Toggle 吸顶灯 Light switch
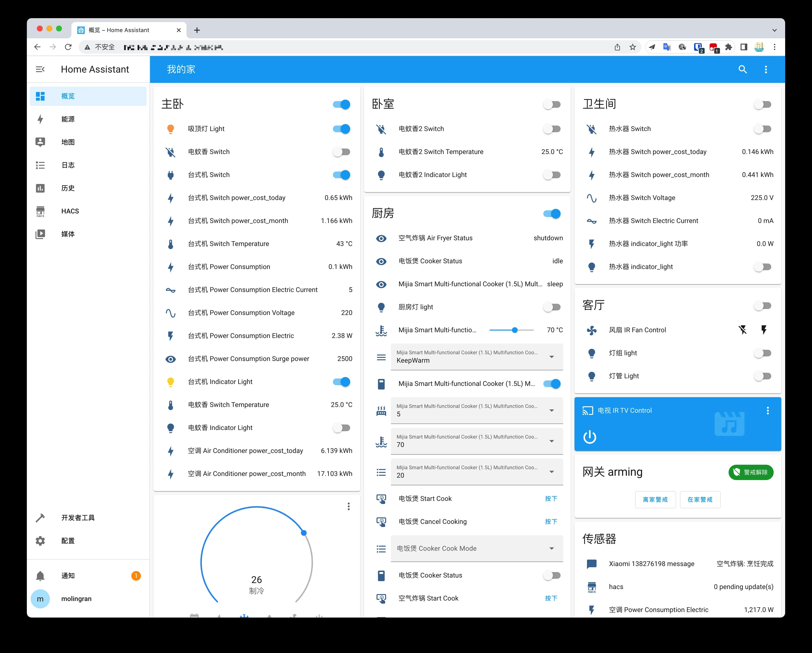Screen dimensions: 812x653 click(341, 129)
